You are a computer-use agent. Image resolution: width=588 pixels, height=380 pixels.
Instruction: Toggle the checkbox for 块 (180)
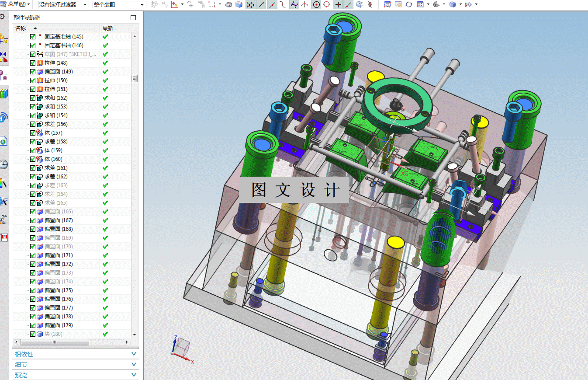pyautogui.click(x=33, y=334)
